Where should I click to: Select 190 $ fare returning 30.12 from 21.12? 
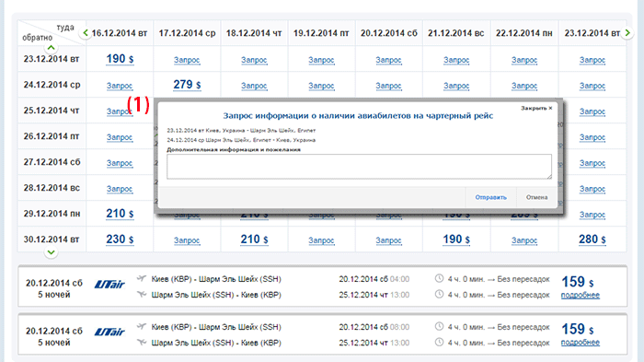(x=456, y=239)
